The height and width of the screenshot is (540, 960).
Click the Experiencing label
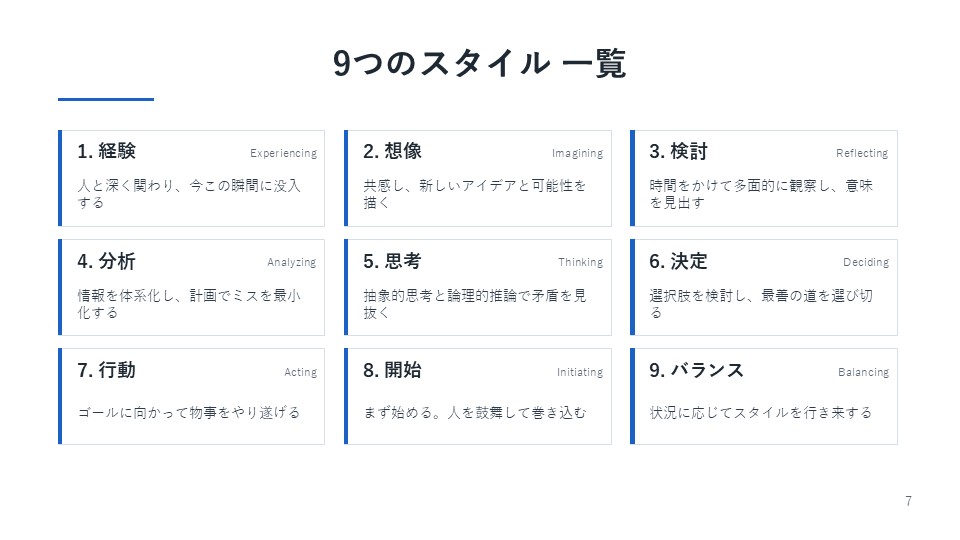[x=283, y=153]
